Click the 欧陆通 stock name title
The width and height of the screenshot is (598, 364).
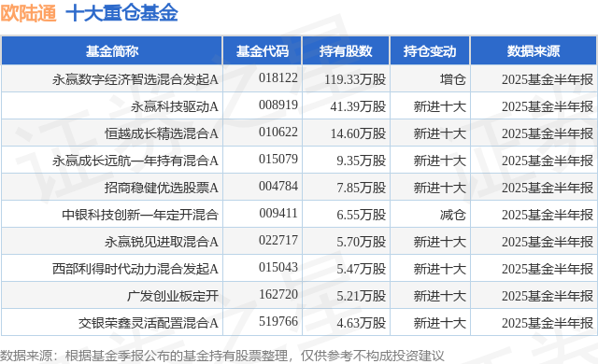[x=29, y=13]
